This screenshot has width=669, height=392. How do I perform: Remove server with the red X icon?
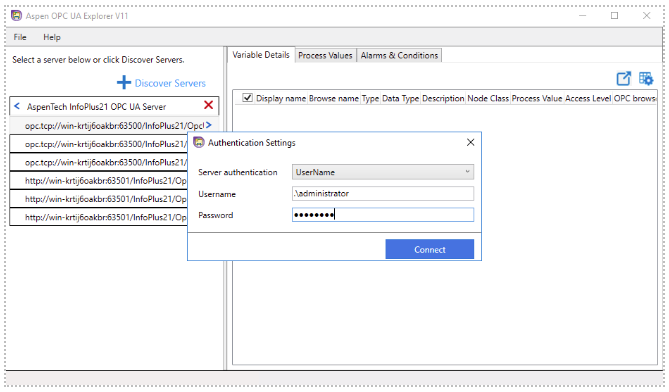coord(208,105)
